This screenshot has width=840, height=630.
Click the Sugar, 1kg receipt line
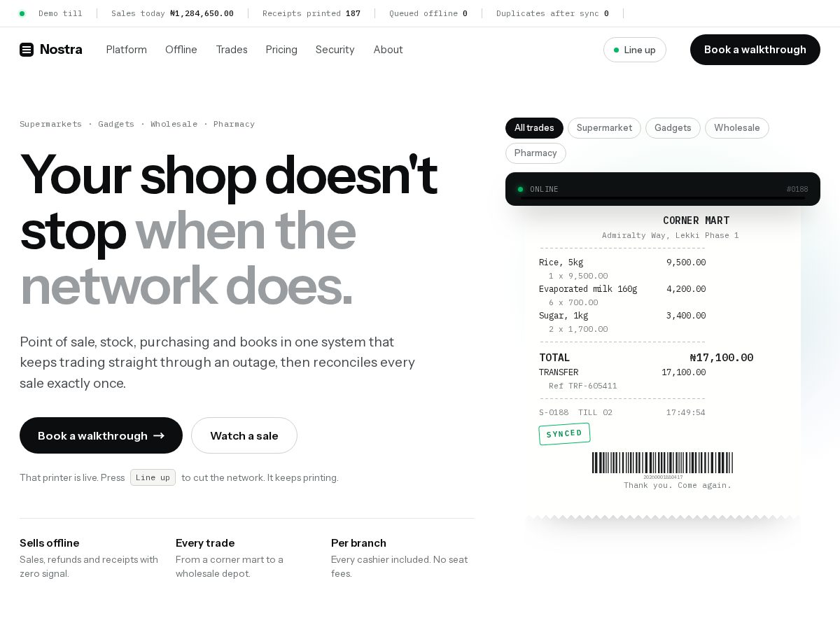[622, 316]
